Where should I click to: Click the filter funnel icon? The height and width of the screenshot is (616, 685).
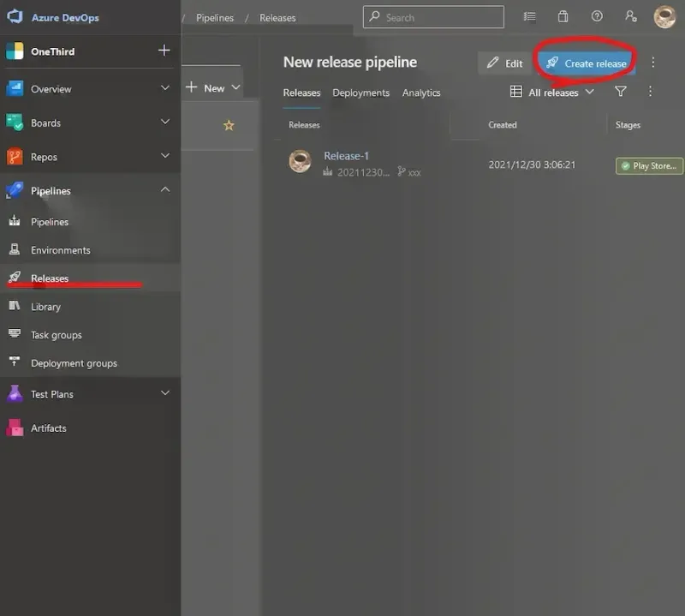pos(621,92)
